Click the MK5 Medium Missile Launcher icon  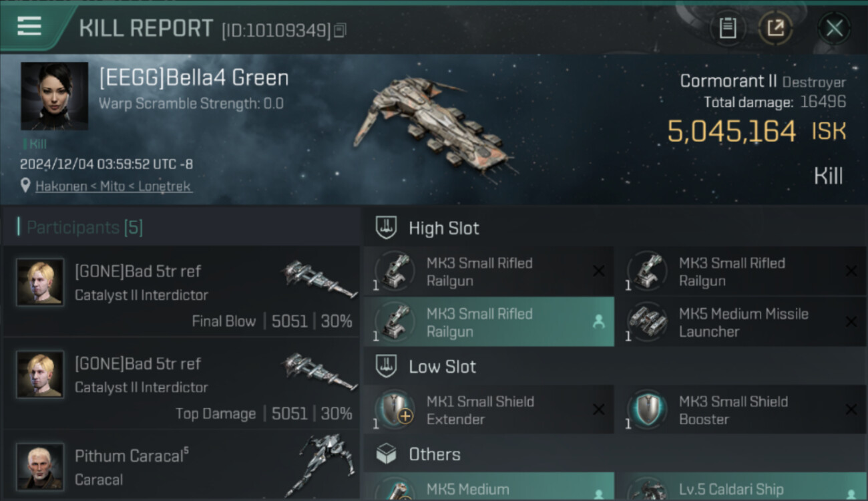click(648, 322)
